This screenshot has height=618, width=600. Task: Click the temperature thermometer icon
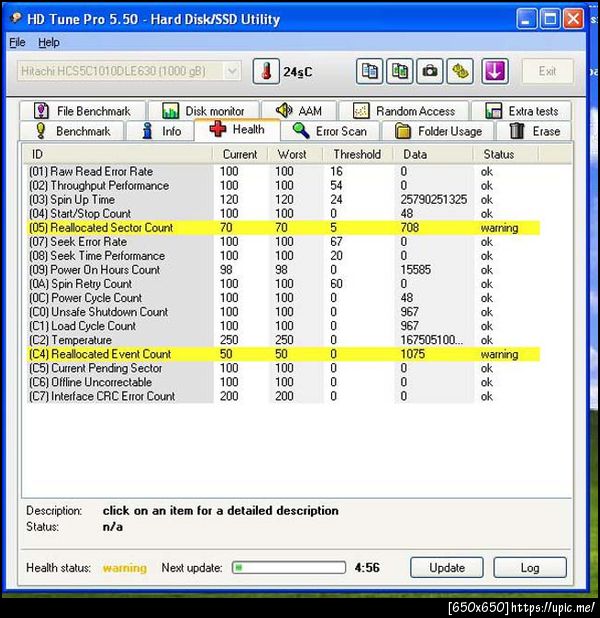[266, 71]
